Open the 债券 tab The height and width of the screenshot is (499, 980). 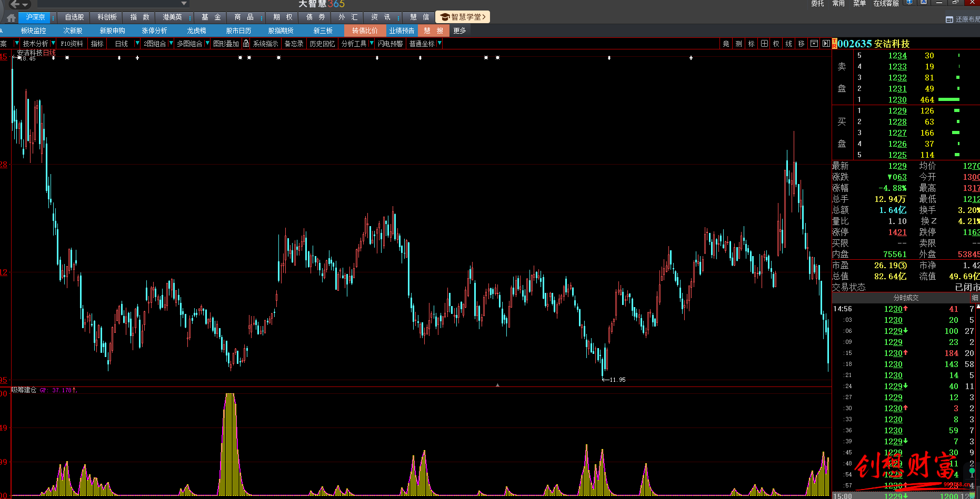point(315,17)
